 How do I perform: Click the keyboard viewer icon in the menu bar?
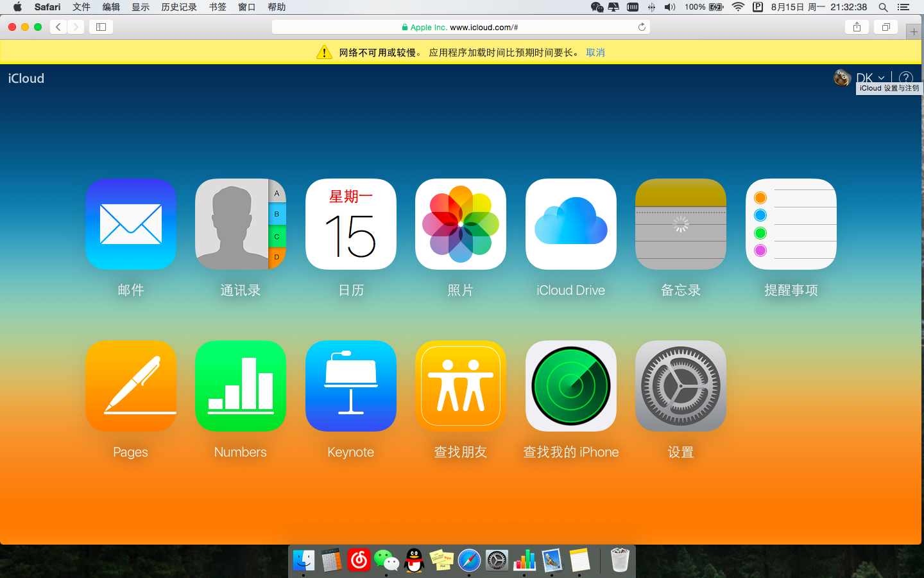pyautogui.click(x=633, y=7)
